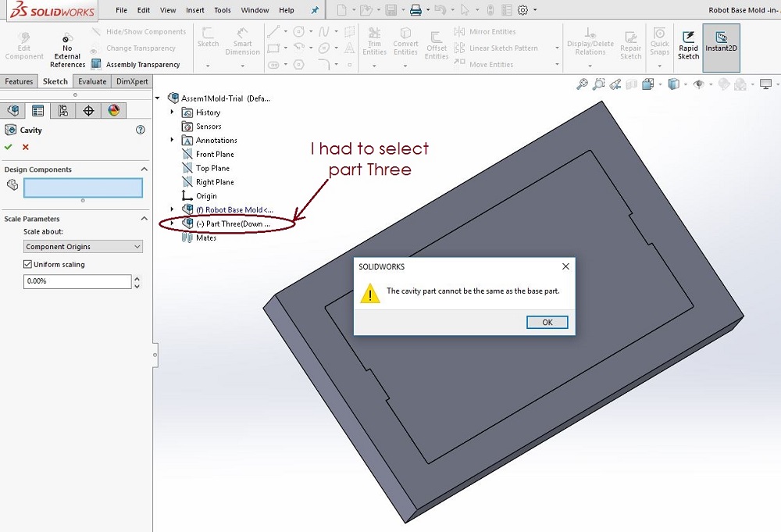Toggle the Instant2D button
Screen dimensions: 781x532
(721, 48)
